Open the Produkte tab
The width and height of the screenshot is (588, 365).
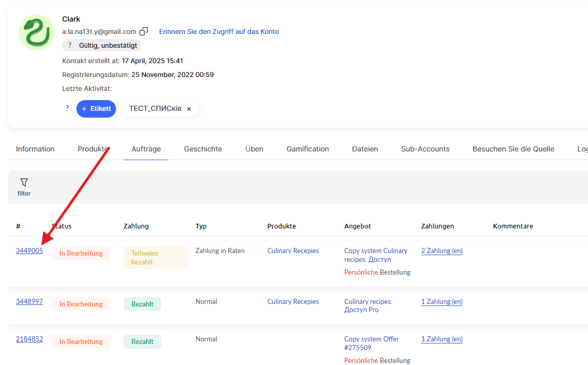(x=93, y=149)
